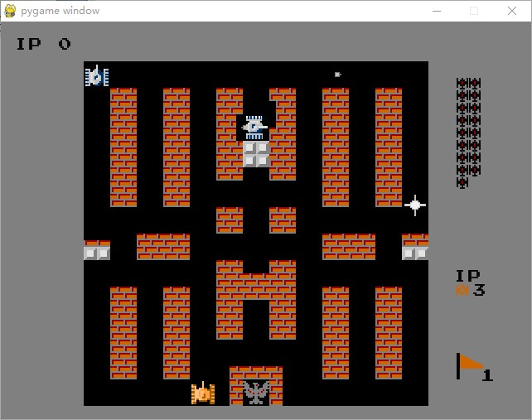This screenshot has height=420, width=532.
Task: Minimize the pygame window
Action: 437,11
